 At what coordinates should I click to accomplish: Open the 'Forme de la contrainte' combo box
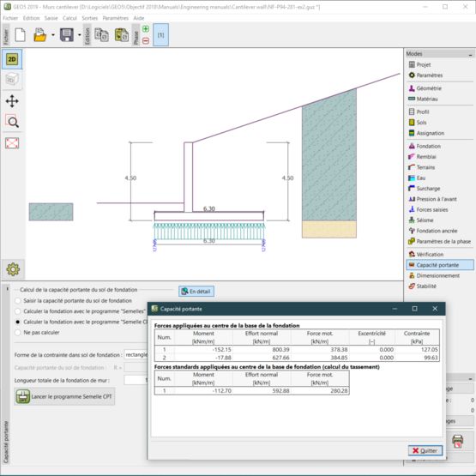pyautogui.click(x=136, y=355)
